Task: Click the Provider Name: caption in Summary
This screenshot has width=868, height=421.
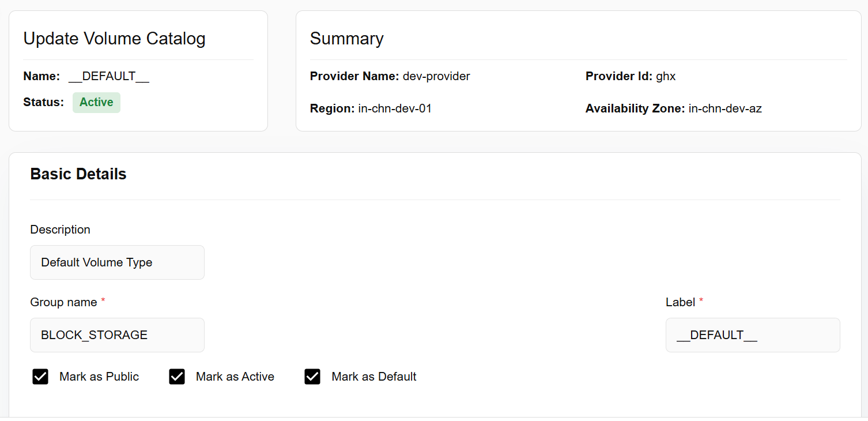Action: (354, 76)
